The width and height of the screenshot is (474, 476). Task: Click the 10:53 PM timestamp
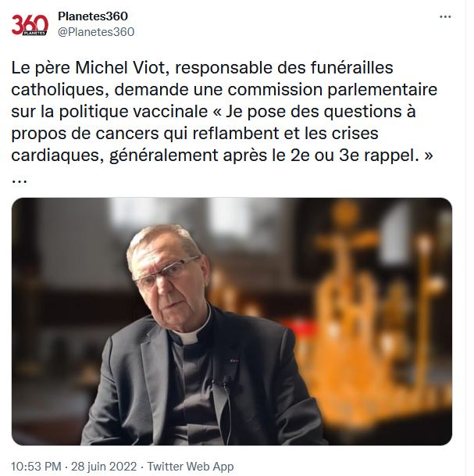tap(35, 467)
